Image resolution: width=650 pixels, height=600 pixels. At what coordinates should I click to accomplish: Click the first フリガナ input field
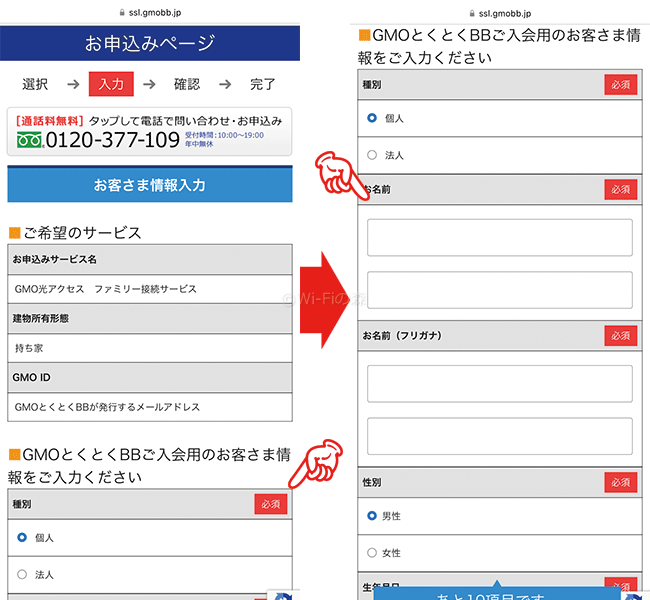click(500, 384)
